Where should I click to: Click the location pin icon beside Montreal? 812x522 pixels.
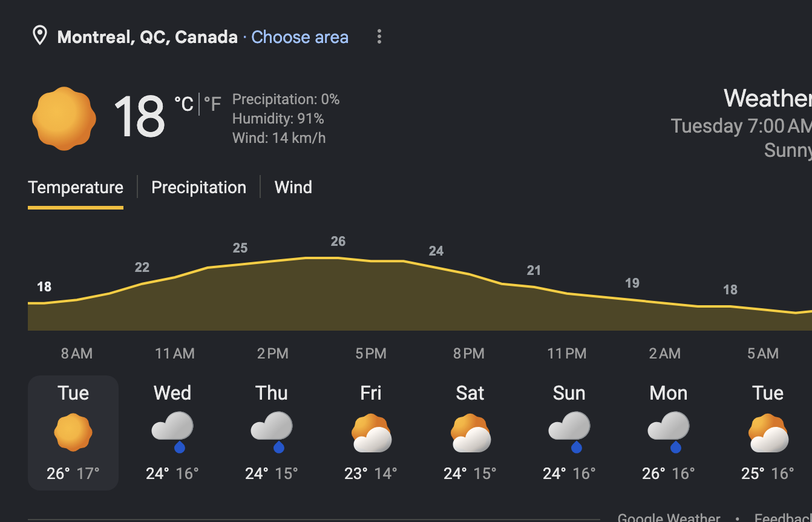coord(40,36)
